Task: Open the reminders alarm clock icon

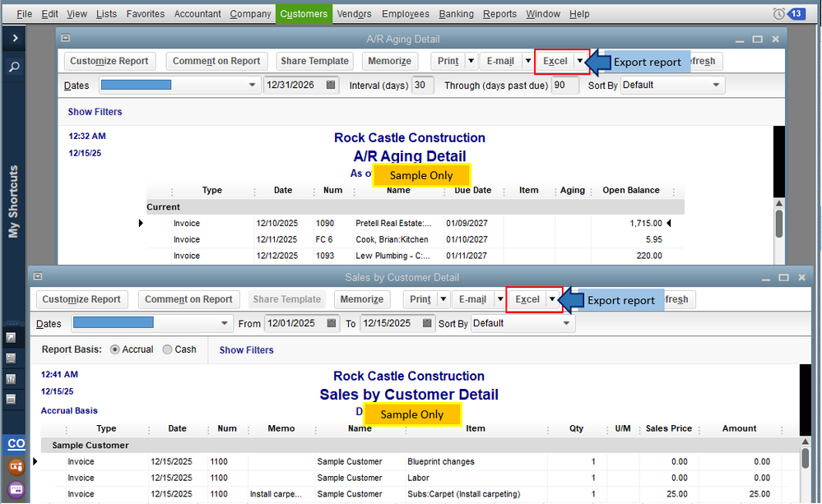Action: click(x=778, y=14)
